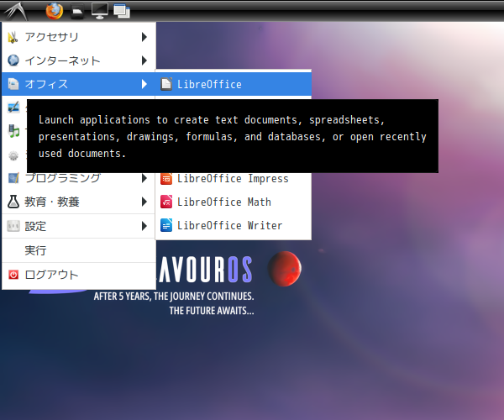
Task: Click the red power icon beside ログアウト
Action: [x=13, y=275]
